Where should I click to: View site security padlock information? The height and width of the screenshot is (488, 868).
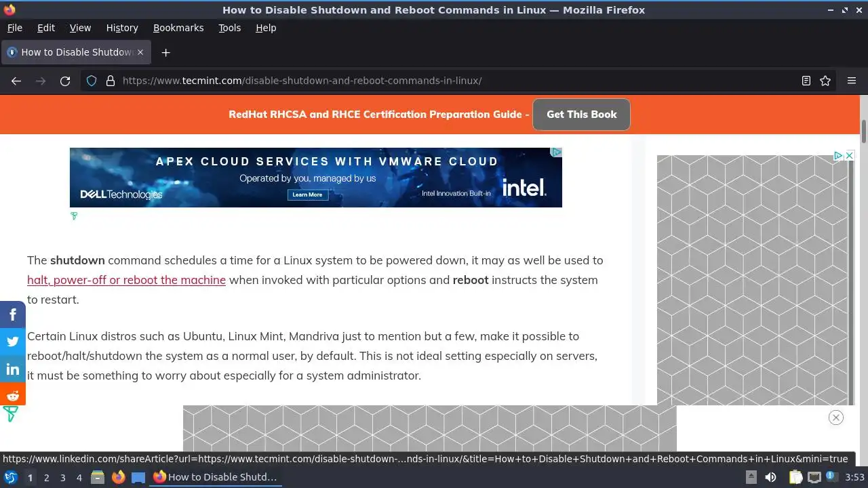[x=111, y=81]
